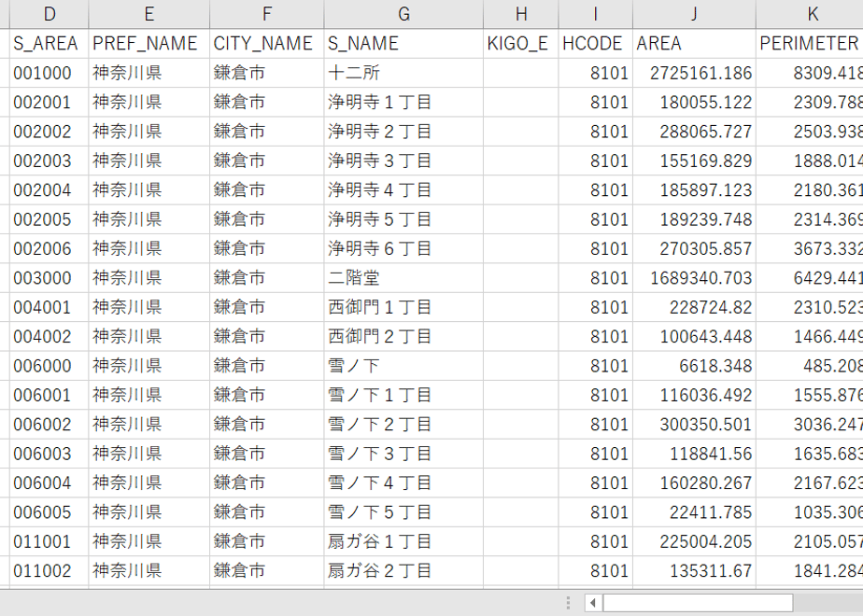The image size is (863, 616).
Task: Select cell containing 002006
Action: [49, 248]
